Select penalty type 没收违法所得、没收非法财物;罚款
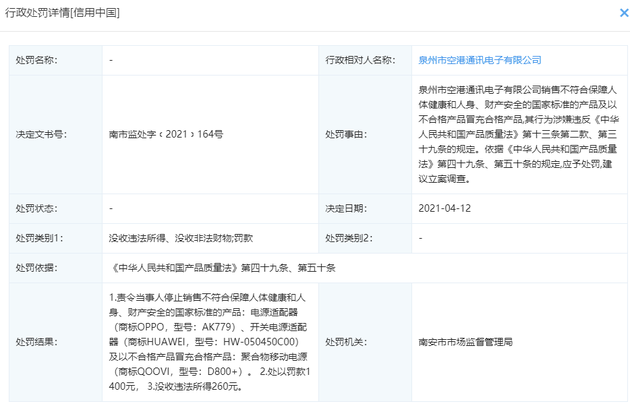This screenshot has width=630, height=410. 181,238
